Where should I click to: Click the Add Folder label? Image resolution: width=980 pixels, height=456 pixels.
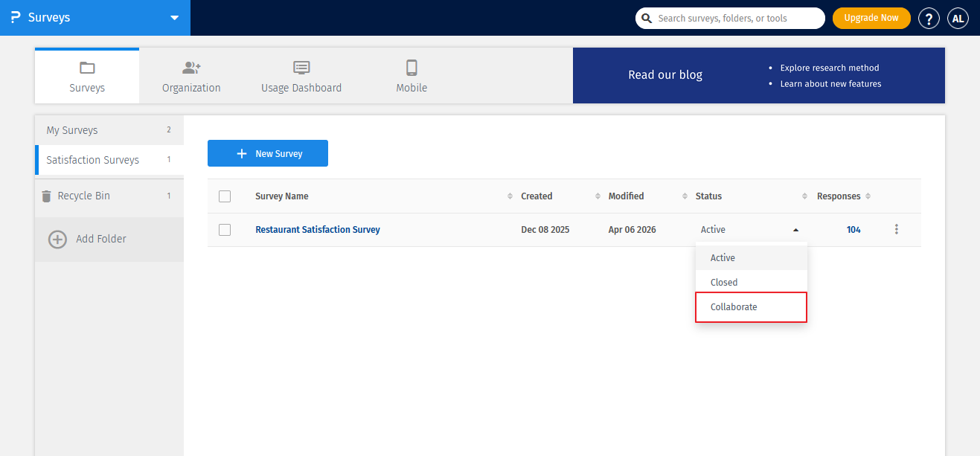click(x=101, y=239)
